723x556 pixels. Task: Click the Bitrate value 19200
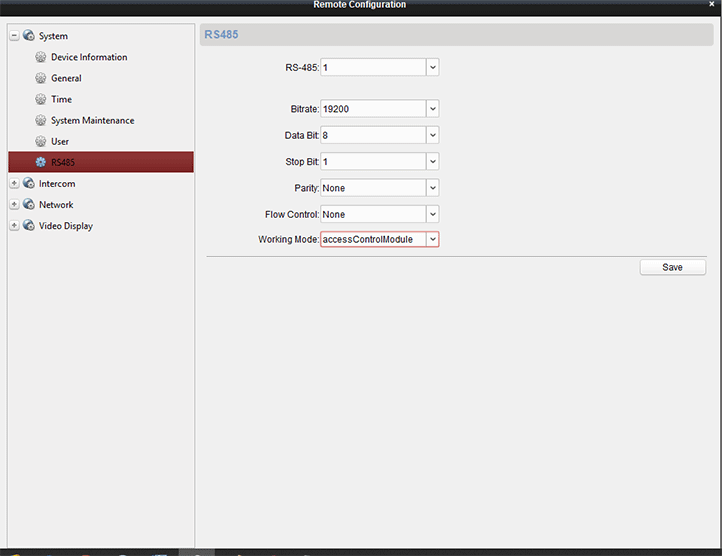click(x=336, y=109)
